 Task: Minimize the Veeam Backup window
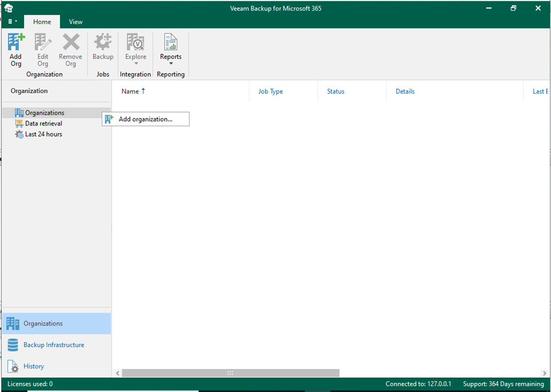tap(489, 8)
